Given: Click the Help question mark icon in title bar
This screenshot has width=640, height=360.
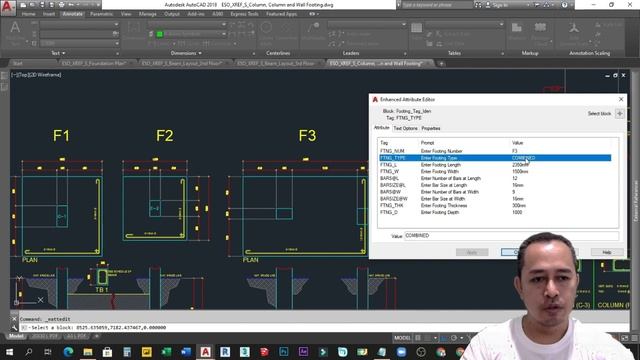Looking at the screenshot, I should coord(564,5).
